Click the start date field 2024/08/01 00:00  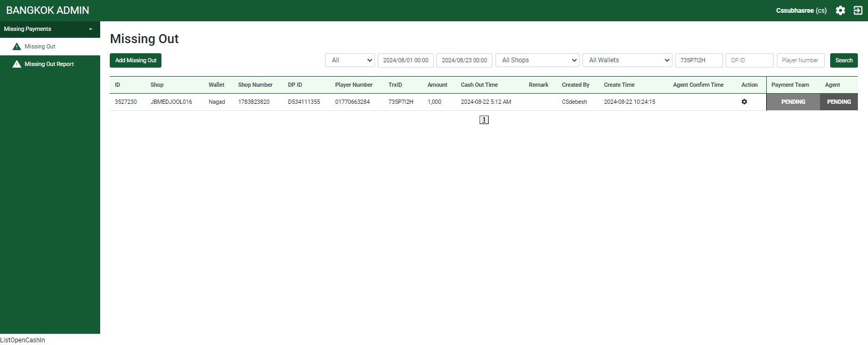405,60
